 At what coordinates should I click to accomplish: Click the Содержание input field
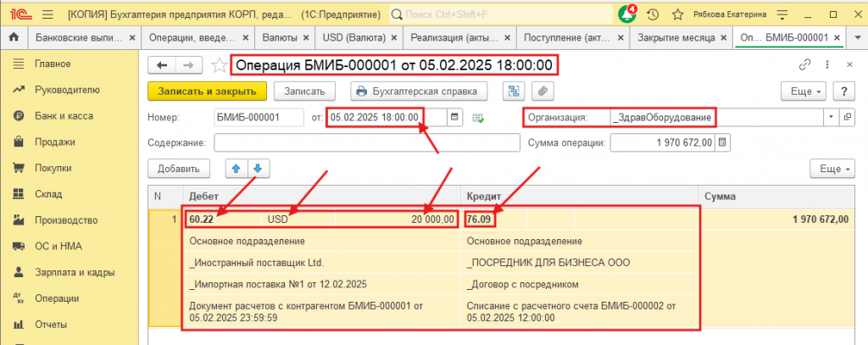366,143
